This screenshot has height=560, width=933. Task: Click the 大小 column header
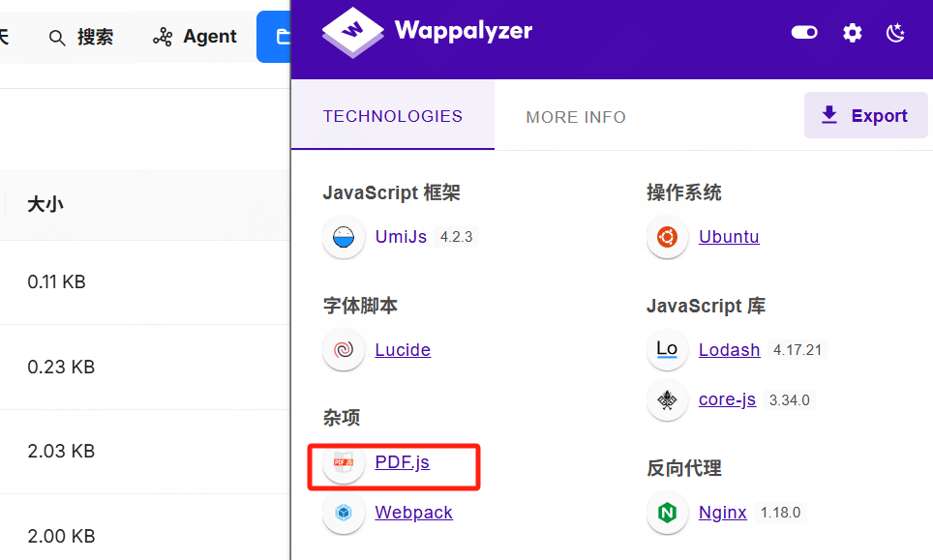click(x=45, y=204)
